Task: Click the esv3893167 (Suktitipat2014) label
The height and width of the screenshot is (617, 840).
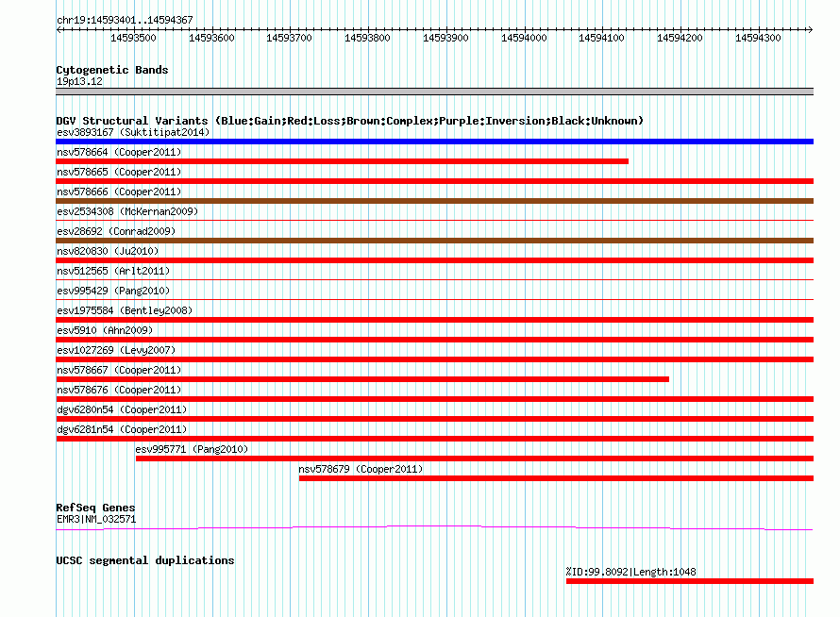Action: click(x=133, y=132)
